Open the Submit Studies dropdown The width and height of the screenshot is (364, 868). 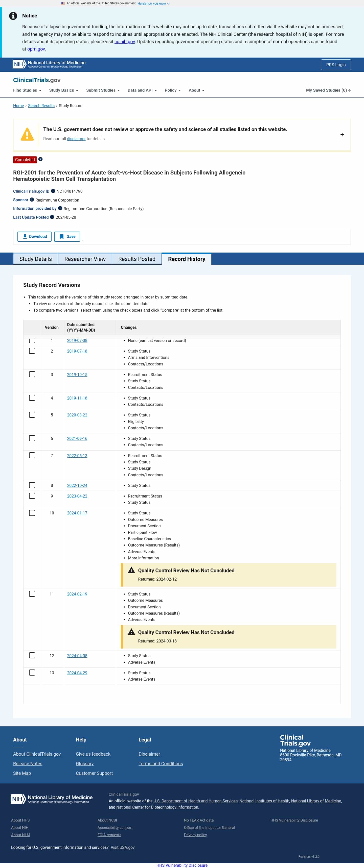click(x=103, y=90)
